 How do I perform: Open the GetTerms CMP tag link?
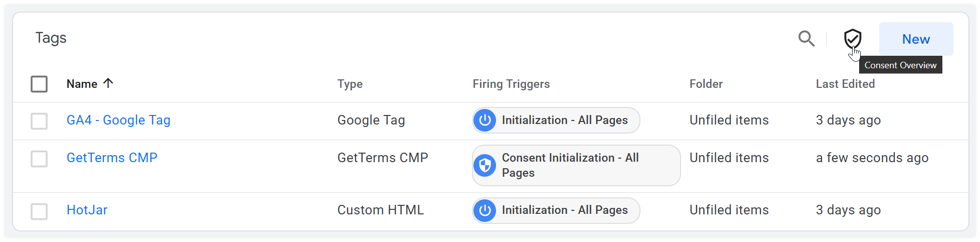pos(112,158)
